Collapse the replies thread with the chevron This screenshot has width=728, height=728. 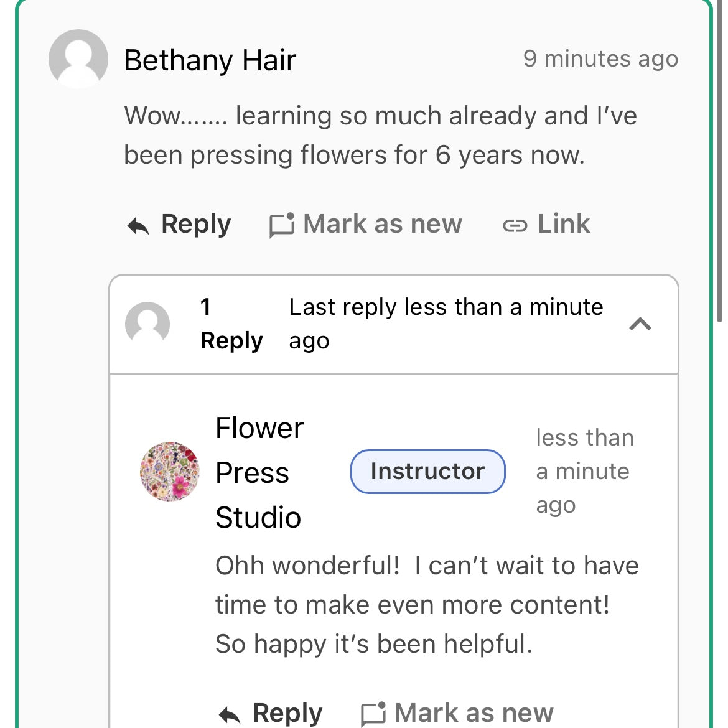pyautogui.click(x=640, y=324)
